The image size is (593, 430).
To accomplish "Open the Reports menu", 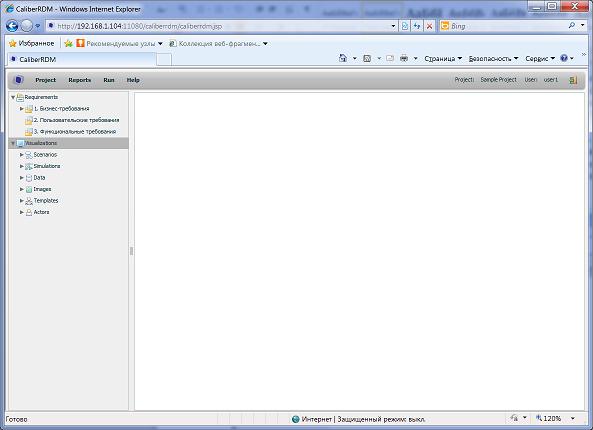I will tap(79, 80).
